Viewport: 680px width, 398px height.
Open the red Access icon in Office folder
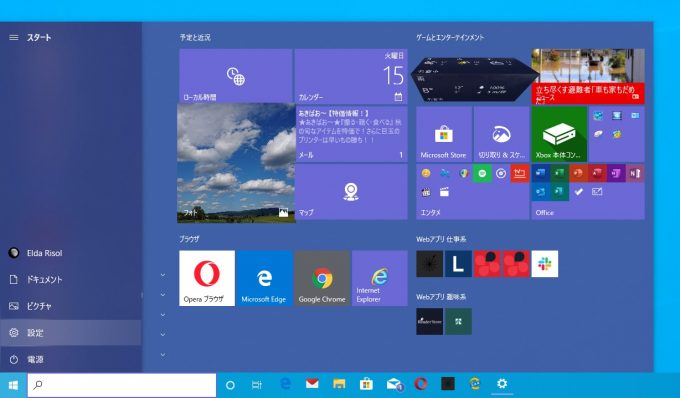[597, 173]
